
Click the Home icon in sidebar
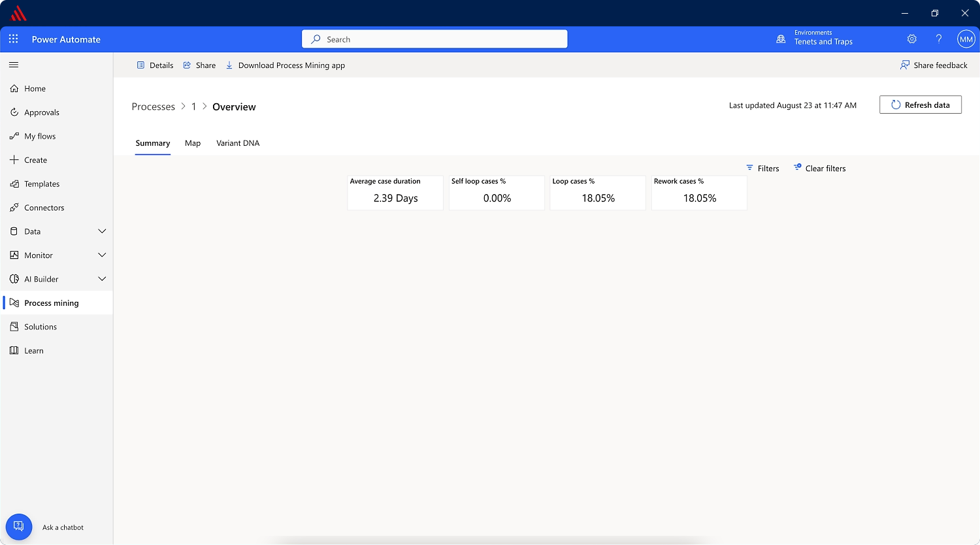[14, 88]
